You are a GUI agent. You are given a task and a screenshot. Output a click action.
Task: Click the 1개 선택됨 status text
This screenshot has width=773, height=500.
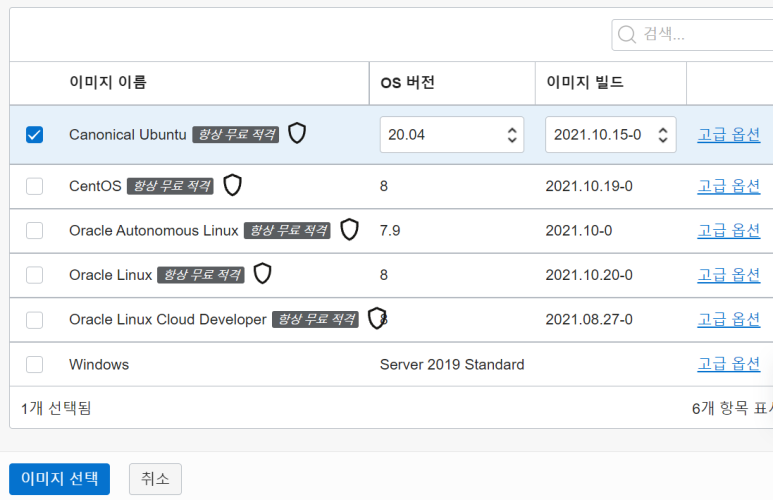pos(56,408)
